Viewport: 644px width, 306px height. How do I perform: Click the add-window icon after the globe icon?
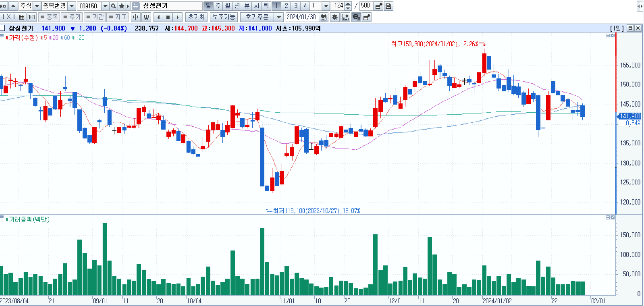[x=367, y=17]
